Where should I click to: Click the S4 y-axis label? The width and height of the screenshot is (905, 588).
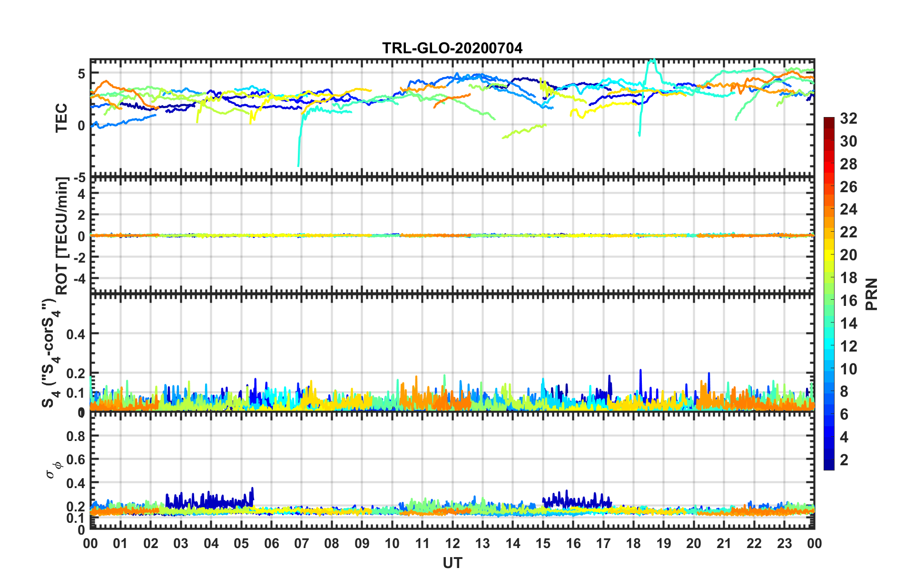51,353
